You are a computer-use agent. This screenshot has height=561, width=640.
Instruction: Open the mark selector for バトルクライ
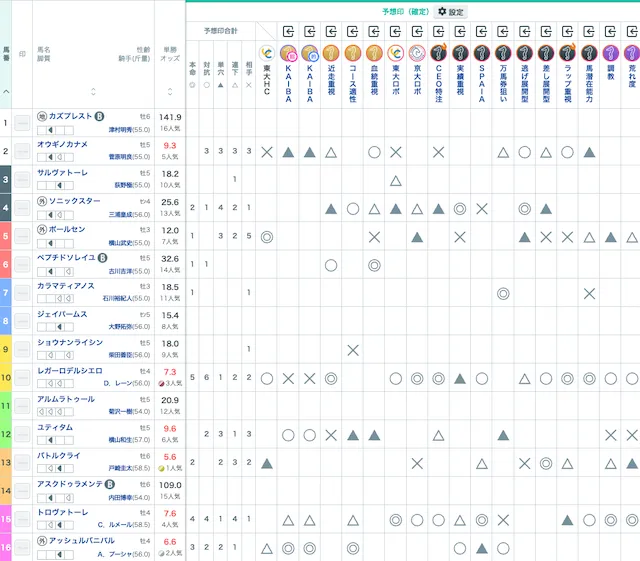(x=22, y=462)
